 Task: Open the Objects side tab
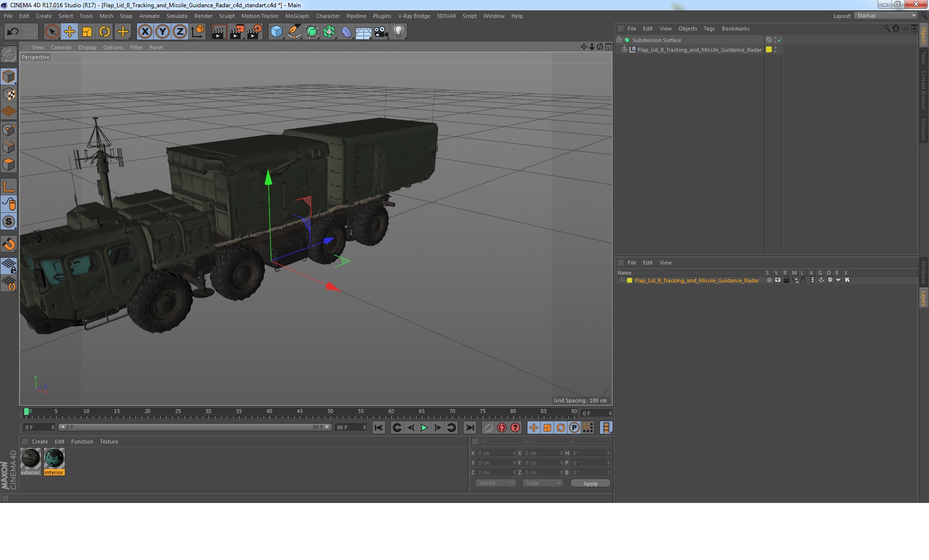click(x=923, y=35)
